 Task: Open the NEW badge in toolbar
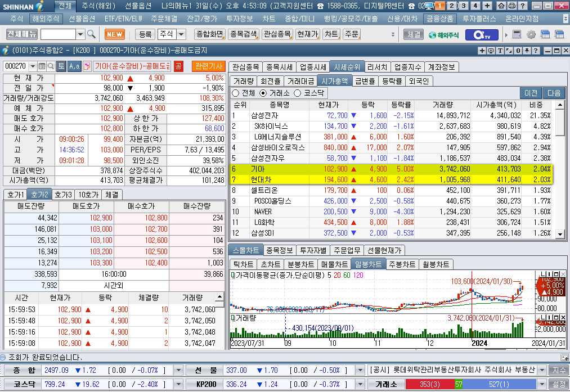coord(115,34)
